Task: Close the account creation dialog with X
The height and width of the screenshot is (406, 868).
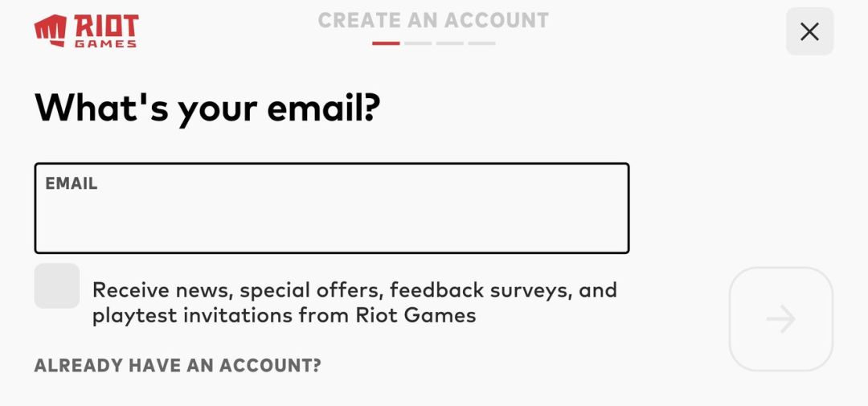Action: (x=809, y=31)
